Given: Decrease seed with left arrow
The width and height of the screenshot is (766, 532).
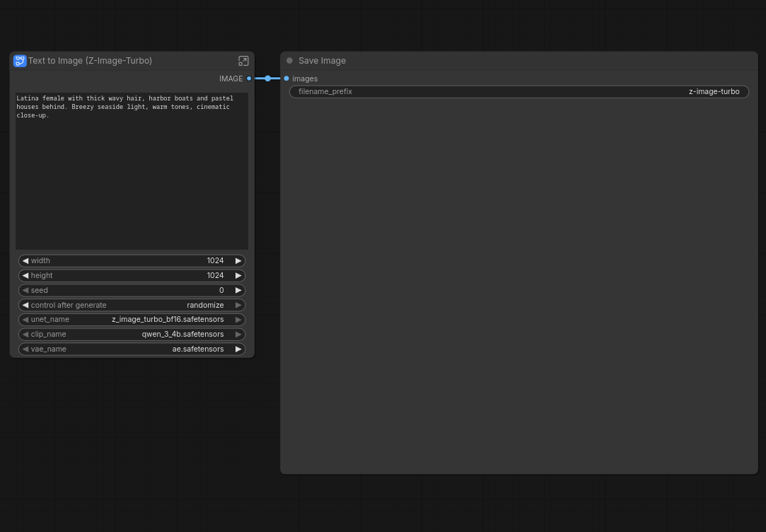Looking at the screenshot, I should click(x=25, y=290).
